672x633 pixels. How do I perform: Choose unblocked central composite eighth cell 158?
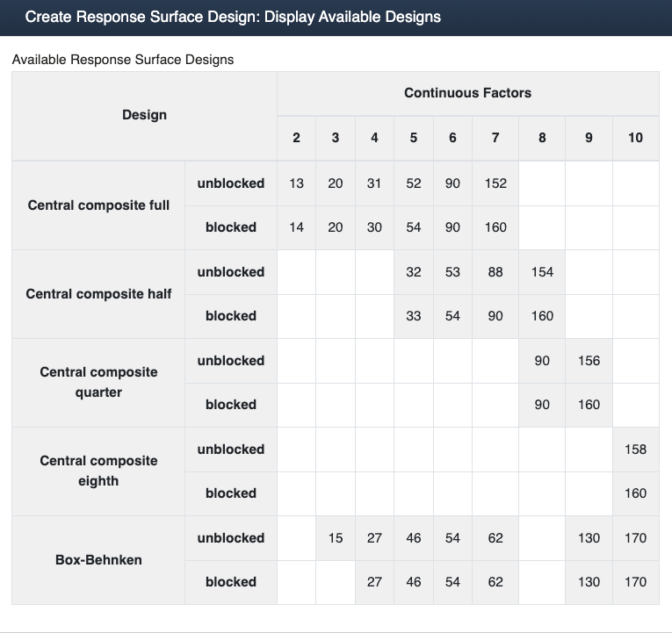pyautogui.click(x=635, y=450)
